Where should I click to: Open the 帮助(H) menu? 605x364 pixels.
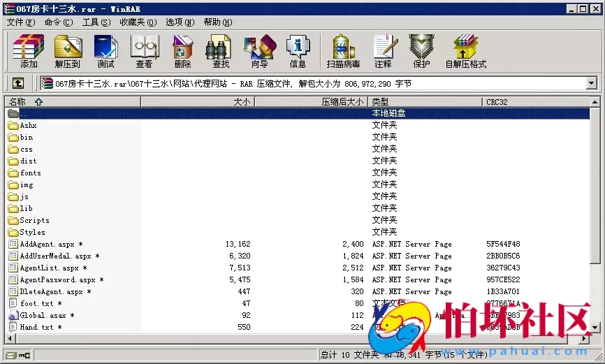218,22
